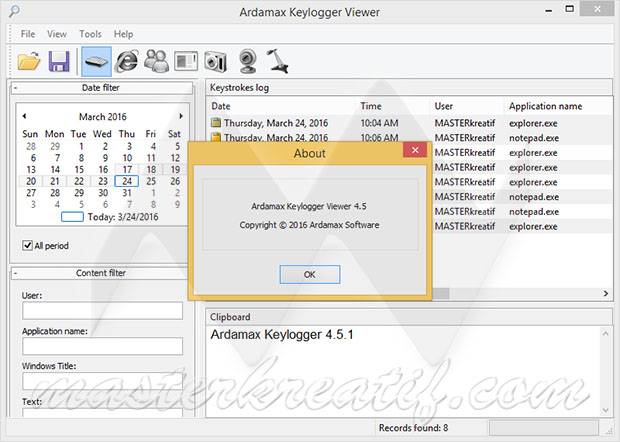The width and height of the screenshot is (620, 442).
Task: Open the File menu
Action: coord(28,34)
